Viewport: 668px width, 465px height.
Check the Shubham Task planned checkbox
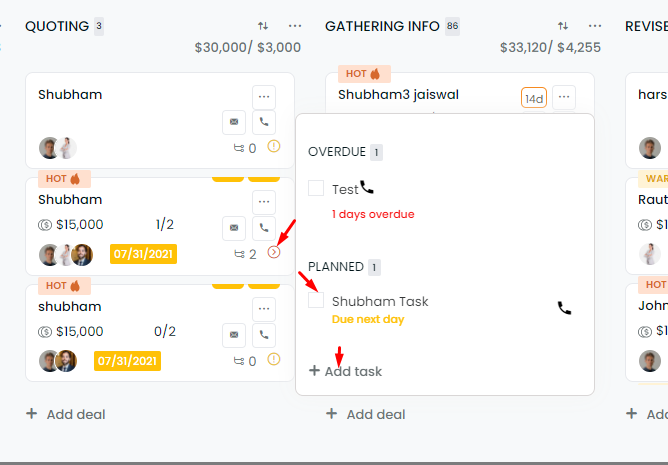[316, 300]
